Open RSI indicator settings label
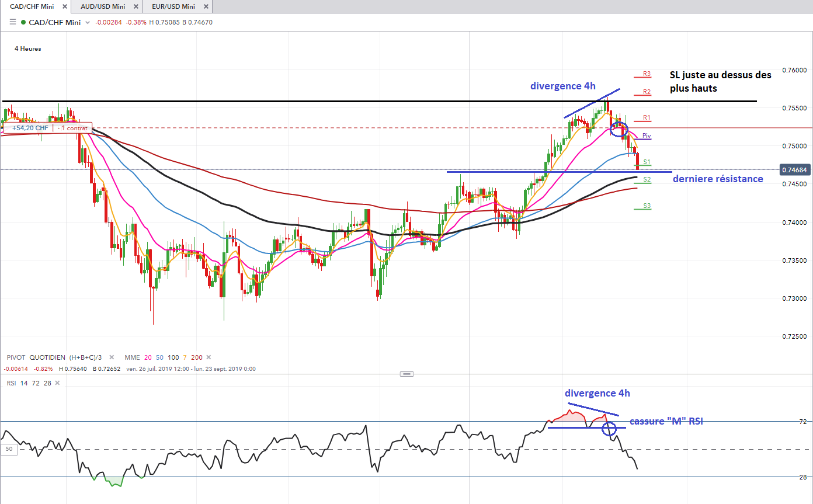Viewport: 813px width, 504px height. point(12,383)
